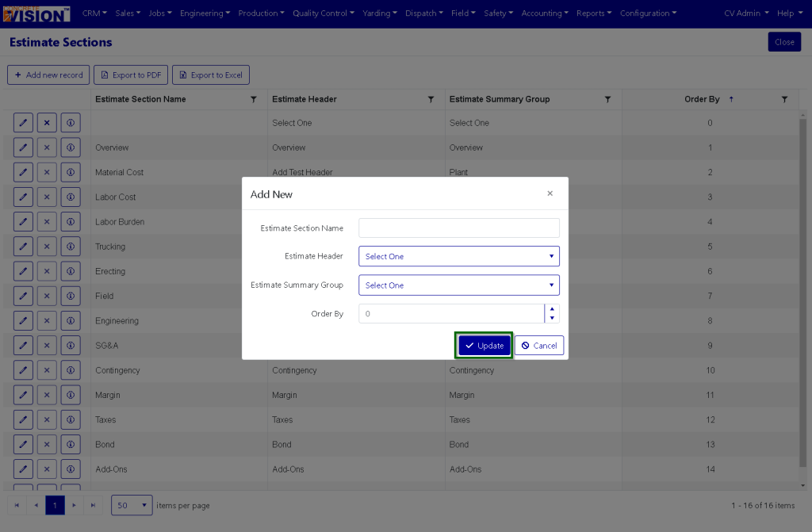Delete the Erecting row
Viewport: 812px width, 532px height.
tap(47, 271)
